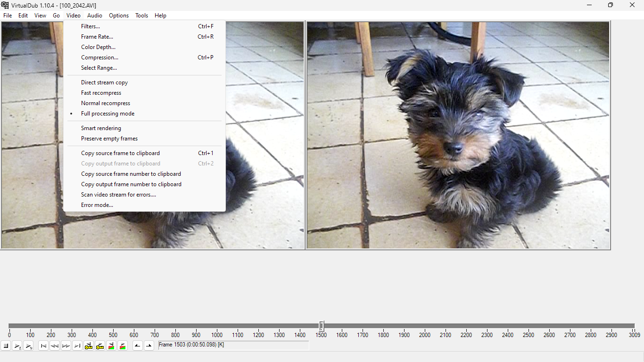644x362 pixels.
Task: Choose Compression... in the Video menu
Action: [x=99, y=58]
